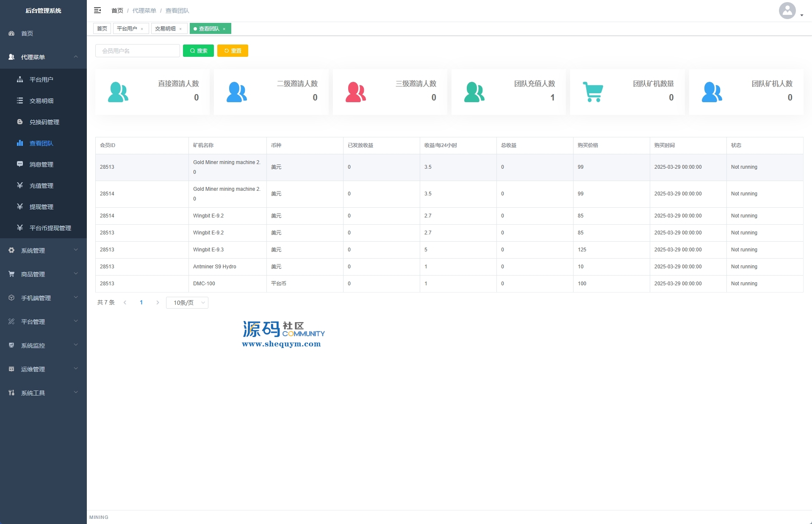
Task: Close the 交易明细 tab
Action: pos(180,29)
